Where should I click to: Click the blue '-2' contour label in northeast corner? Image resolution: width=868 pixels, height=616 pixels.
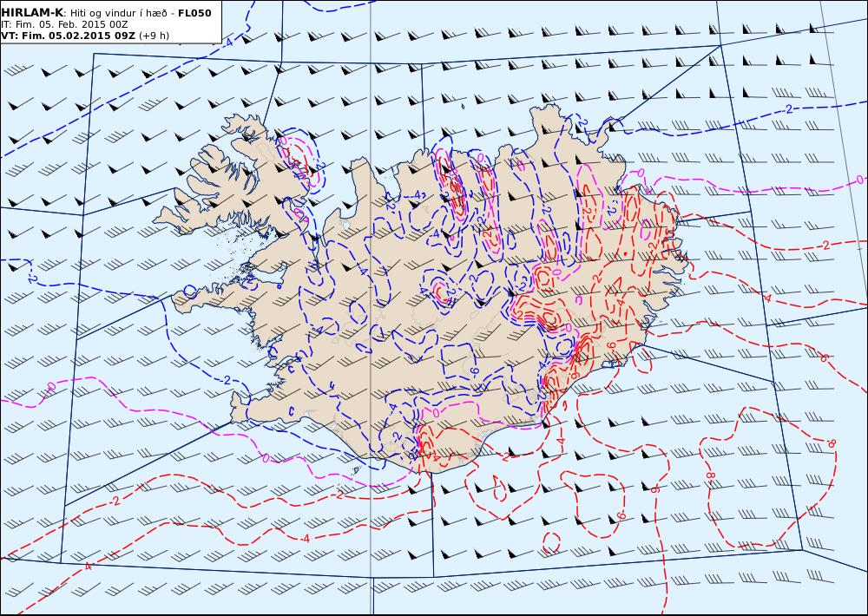(x=788, y=109)
